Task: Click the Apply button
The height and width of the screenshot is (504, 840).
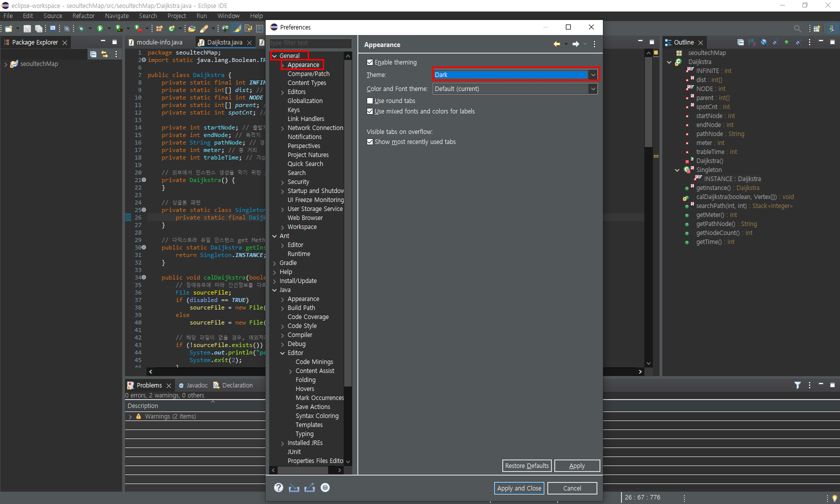Action: pos(577,466)
